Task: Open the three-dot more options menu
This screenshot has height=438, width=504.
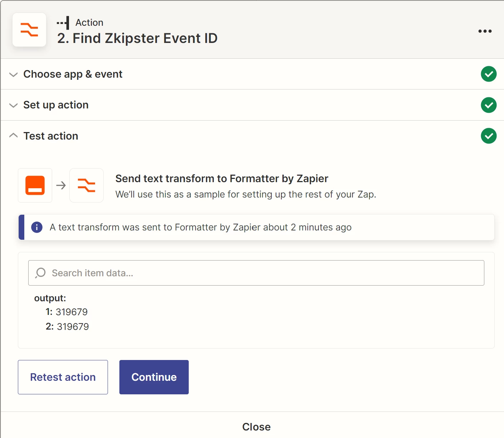Action: click(485, 31)
